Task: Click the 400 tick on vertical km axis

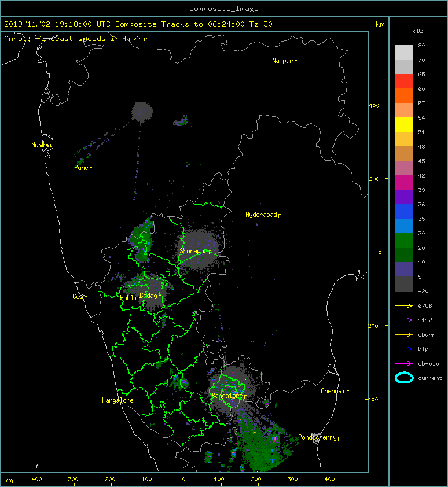Action: (x=374, y=106)
